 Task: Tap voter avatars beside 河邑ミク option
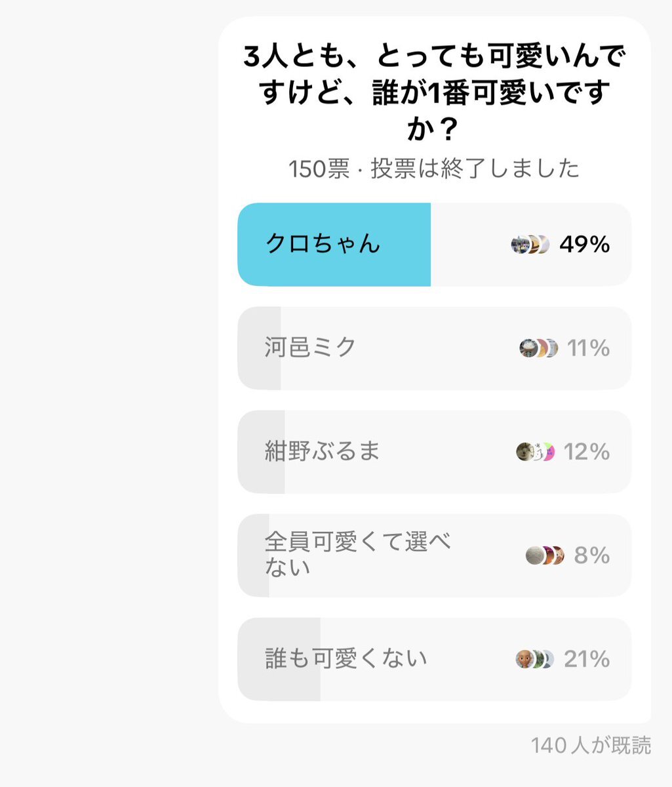pyautogui.click(x=538, y=348)
